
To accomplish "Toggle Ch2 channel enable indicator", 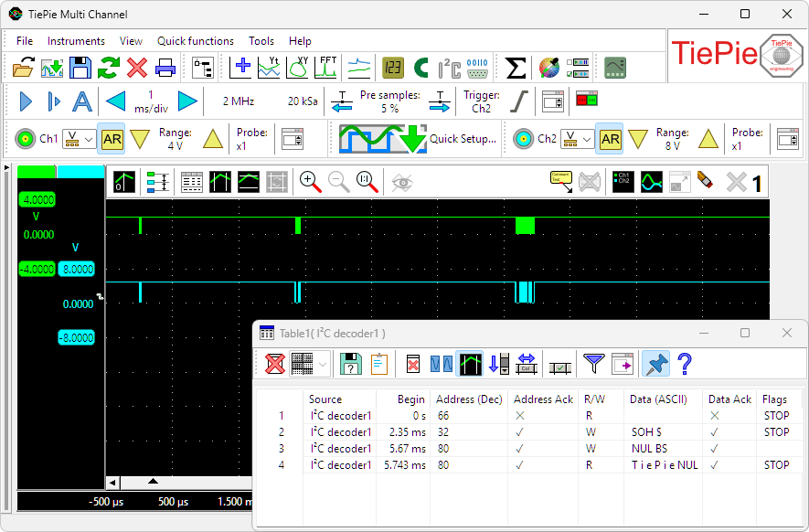I will [x=523, y=139].
